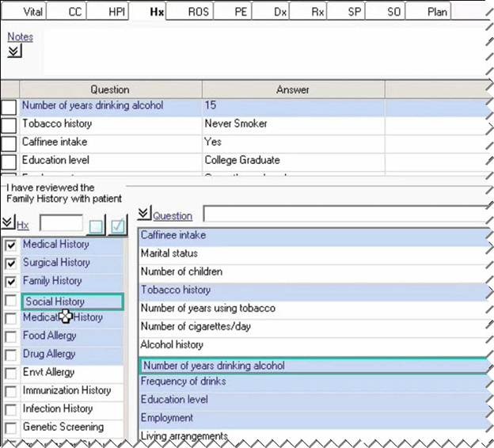Image resolution: width=494 pixels, height=448 pixels.
Task: Open the Vital tab
Action: pos(32,12)
